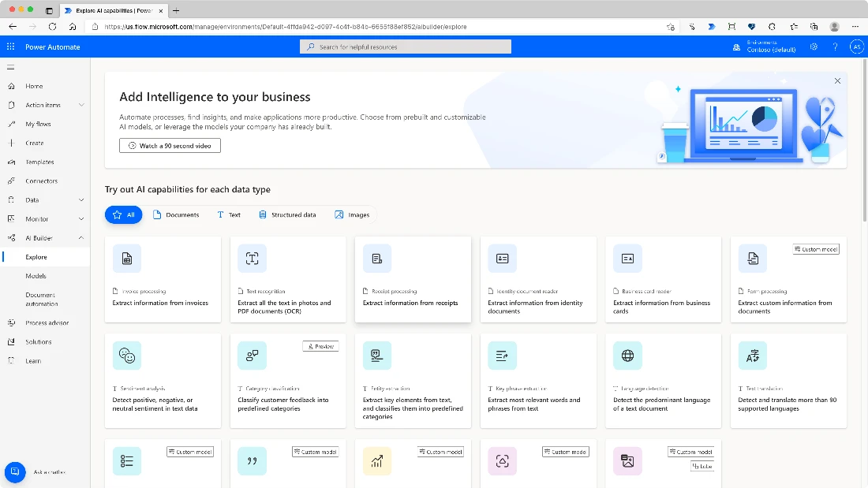Expand the Data section chevron
The height and width of the screenshot is (488, 868).
(x=81, y=200)
